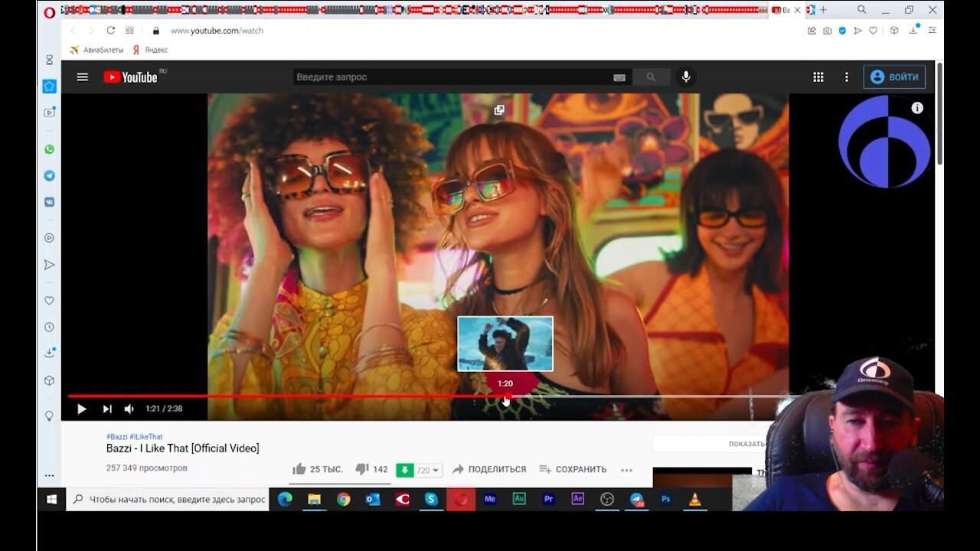This screenshot has width=980, height=551.
Task: Pop out video with detach icon
Action: click(499, 110)
